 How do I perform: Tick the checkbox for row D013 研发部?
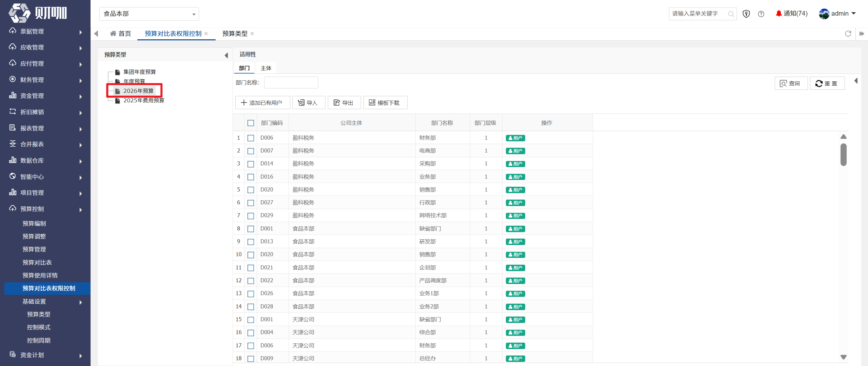click(251, 242)
